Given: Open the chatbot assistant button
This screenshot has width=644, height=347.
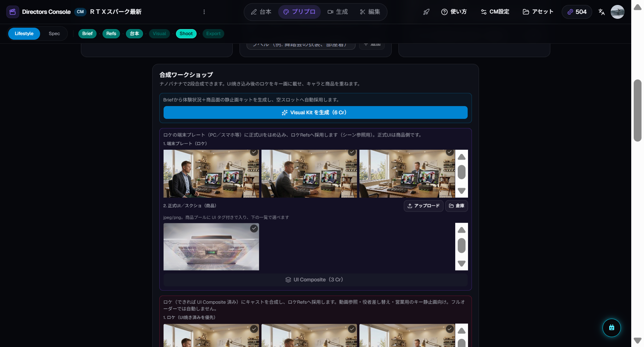Looking at the screenshot, I should [x=611, y=328].
